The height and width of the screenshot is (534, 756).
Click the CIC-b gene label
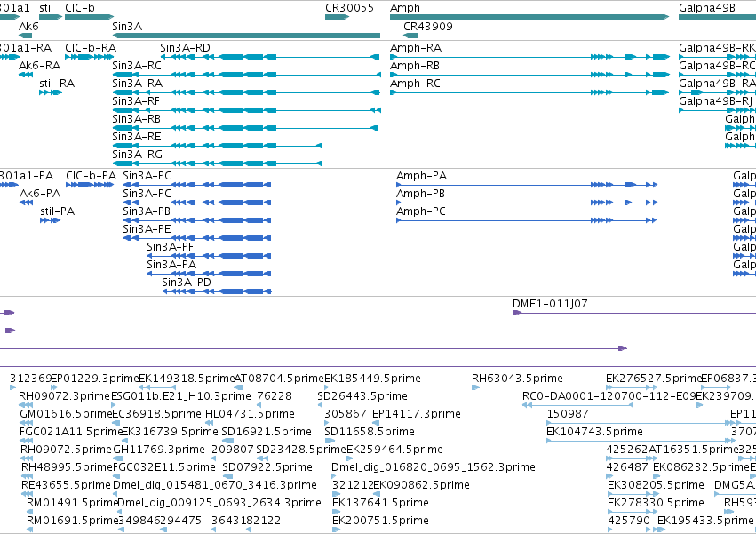[x=80, y=8]
